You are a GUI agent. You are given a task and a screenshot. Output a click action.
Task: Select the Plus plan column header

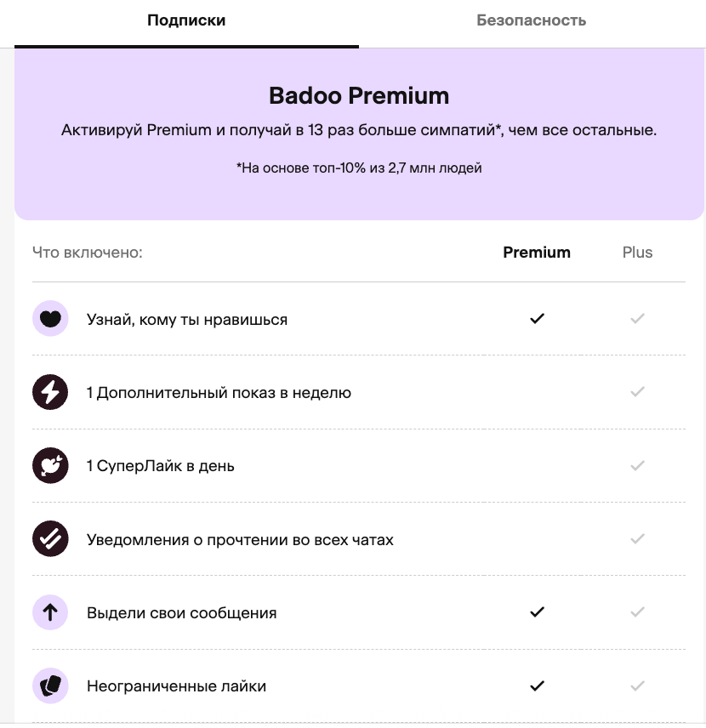click(x=637, y=252)
